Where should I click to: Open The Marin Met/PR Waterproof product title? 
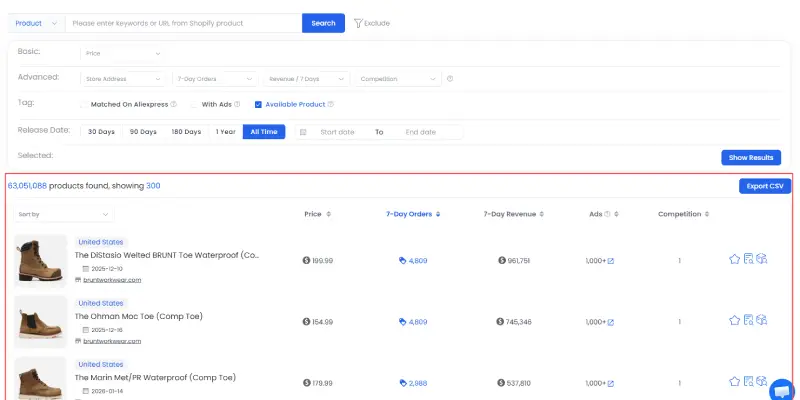pyautogui.click(x=155, y=378)
